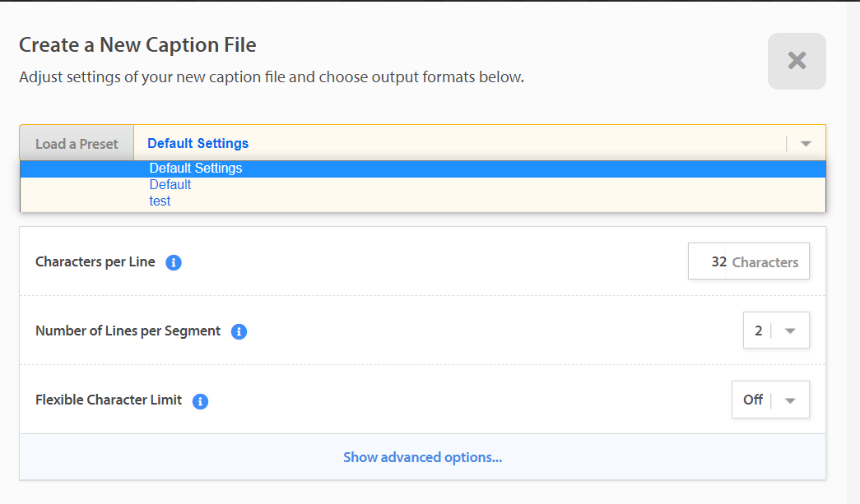Collapse the Load a Preset dropdown arrow

(805, 144)
